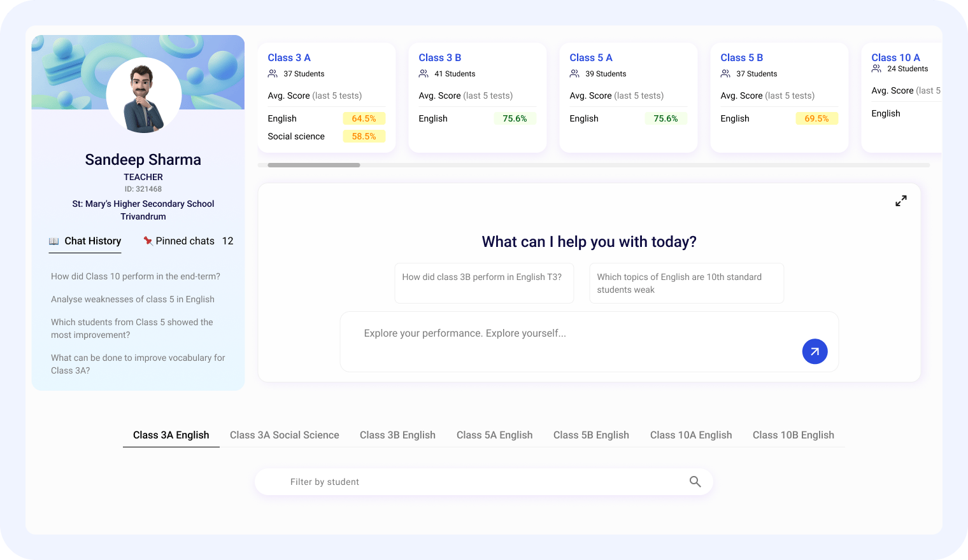The width and height of the screenshot is (968, 560).
Task: Click the Chat History book icon
Action: 54,241
